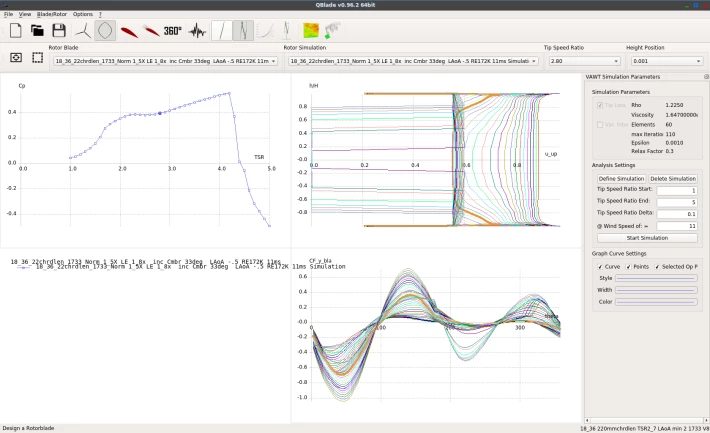This screenshot has width=710, height=433.
Task: Open the turbulent wind waveform icon
Action: (197, 31)
